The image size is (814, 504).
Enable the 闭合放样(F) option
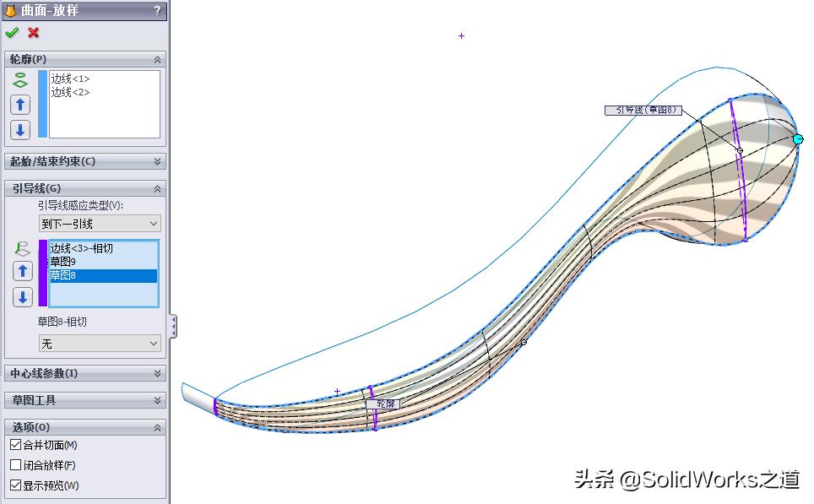[14, 464]
